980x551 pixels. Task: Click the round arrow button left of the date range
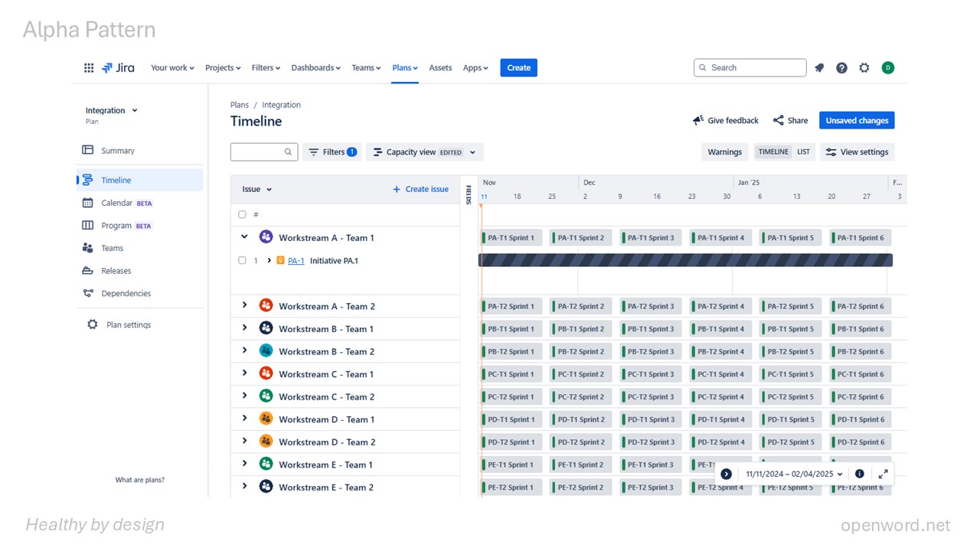(x=726, y=474)
